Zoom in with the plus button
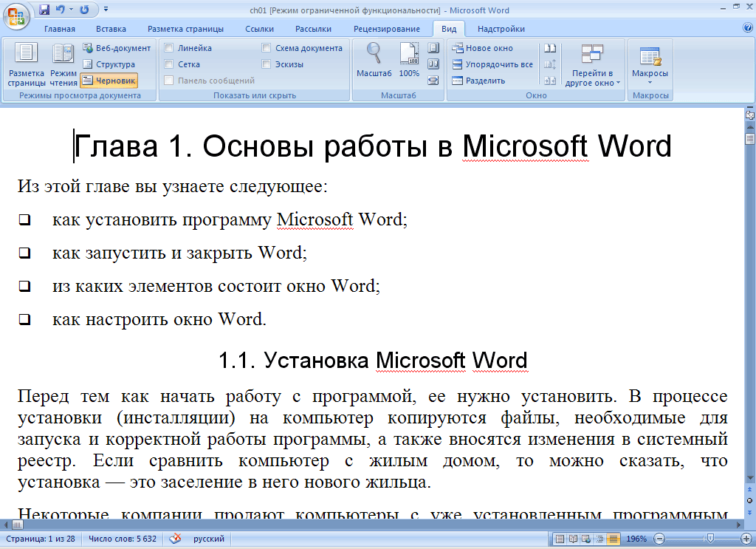The height and width of the screenshot is (549, 756). tap(746, 539)
